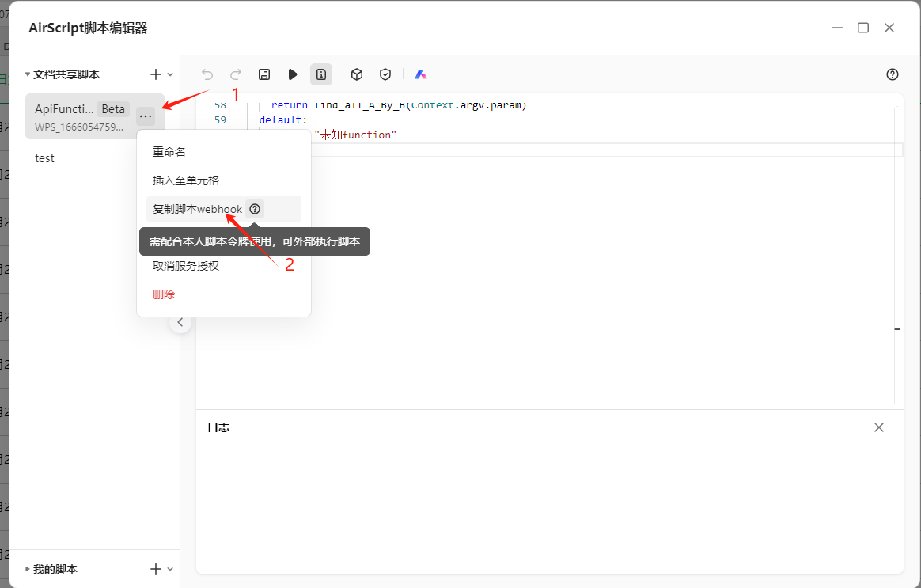Viewport: 921px width, 588px height.
Task: Click 删除 to delete the script
Action: pyautogui.click(x=164, y=294)
